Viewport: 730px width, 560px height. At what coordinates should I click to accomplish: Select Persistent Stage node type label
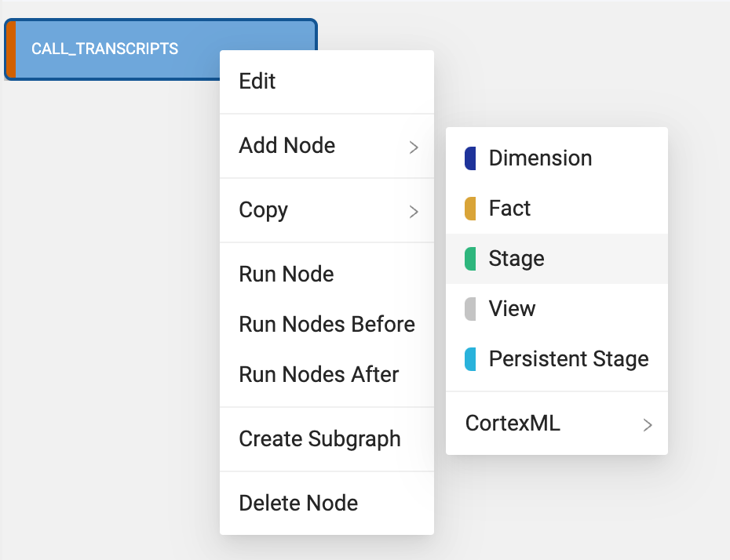point(568,359)
